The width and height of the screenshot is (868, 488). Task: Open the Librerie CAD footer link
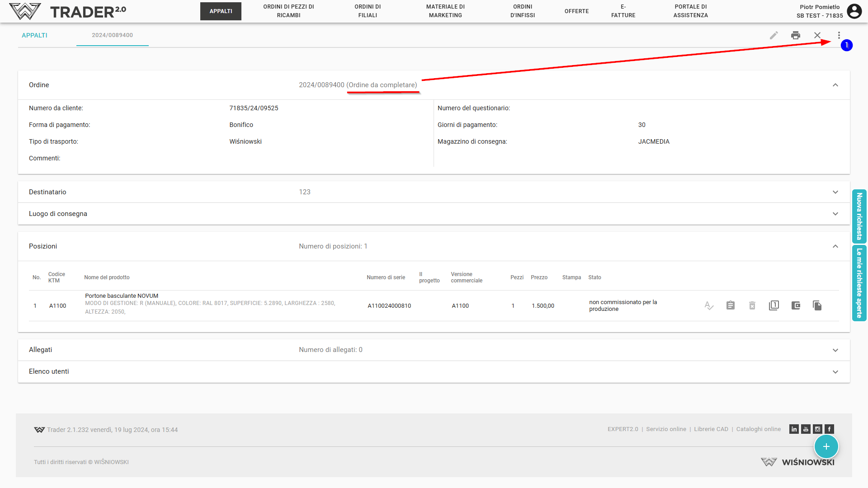pyautogui.click(x=711, y=429)
